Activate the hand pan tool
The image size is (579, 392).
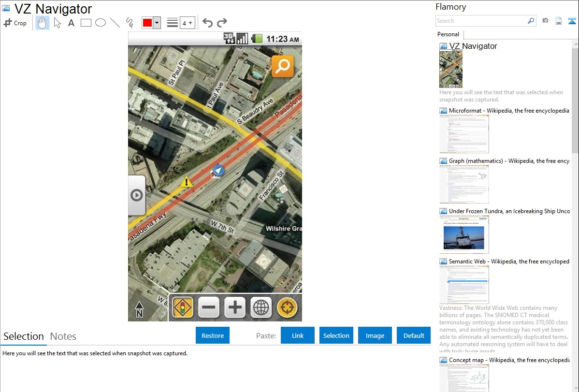pyautogui.click(x=42, y=23)
